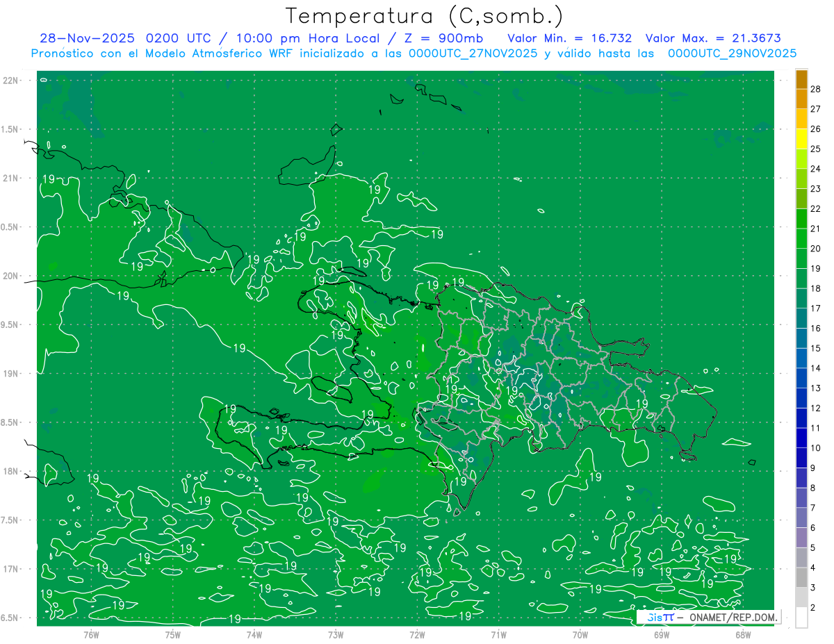
Task: Pick the yellow colorbar band between 24 and 25
Action: pos(801,159)
